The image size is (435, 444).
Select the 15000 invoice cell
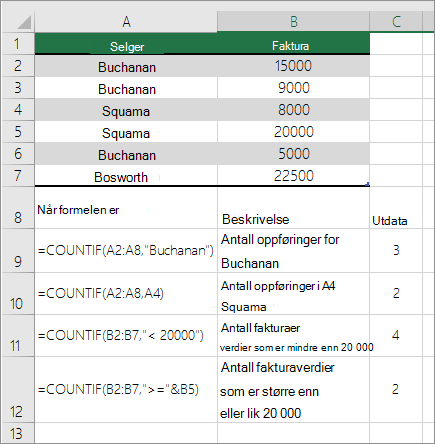click(293, 66)
